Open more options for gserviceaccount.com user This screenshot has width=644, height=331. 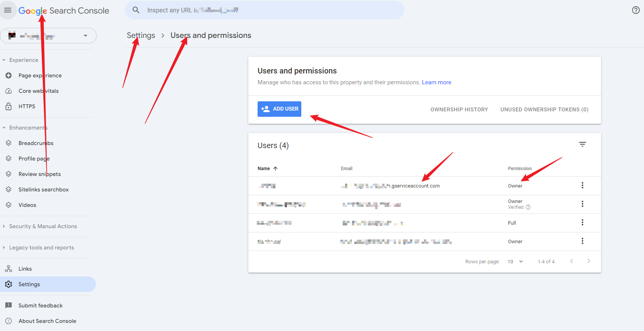click(583, 185)
